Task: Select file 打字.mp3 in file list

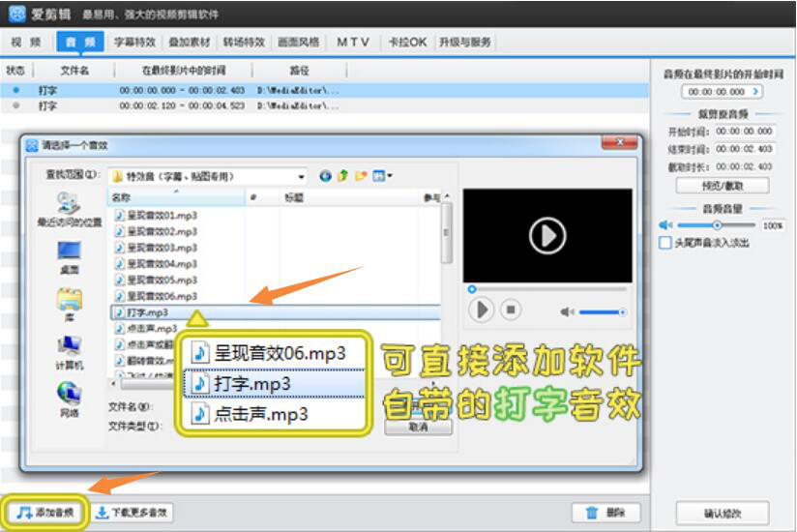Action: 275,312
